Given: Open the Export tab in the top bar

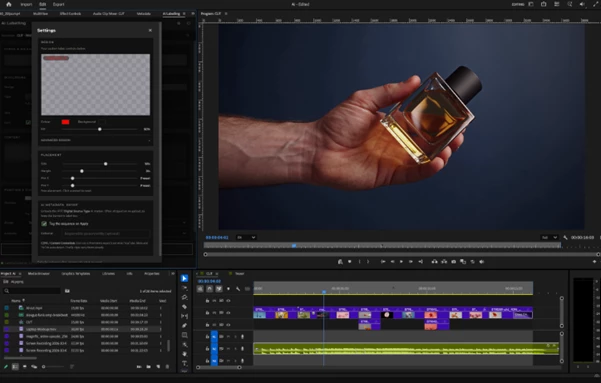Looking at the screenshot, I should pyautogui.click(x=58, y=4).
